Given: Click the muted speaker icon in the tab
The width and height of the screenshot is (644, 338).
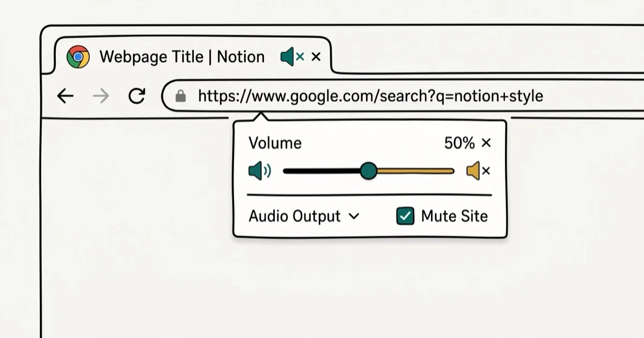Looking at the screenshot, I should [292, 57].
